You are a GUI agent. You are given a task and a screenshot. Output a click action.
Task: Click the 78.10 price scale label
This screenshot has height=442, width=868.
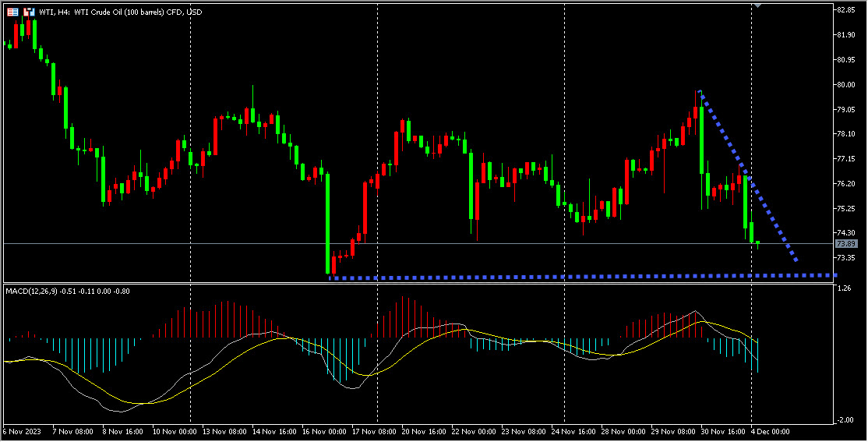[846, 134]
